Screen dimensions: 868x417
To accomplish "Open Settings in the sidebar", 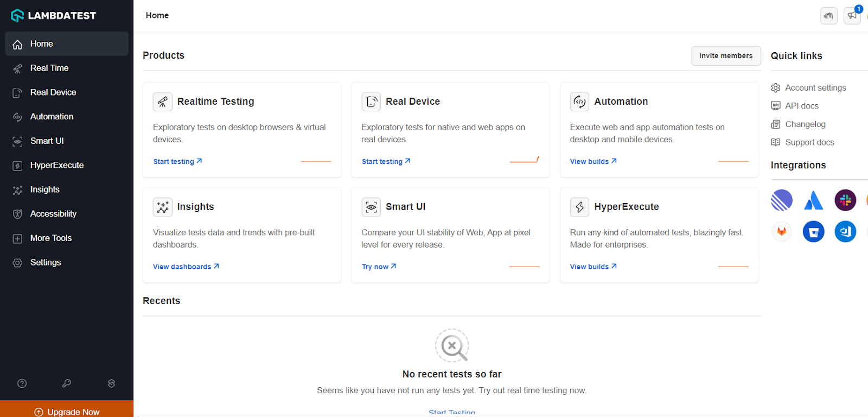I will [x=67, y=262].
